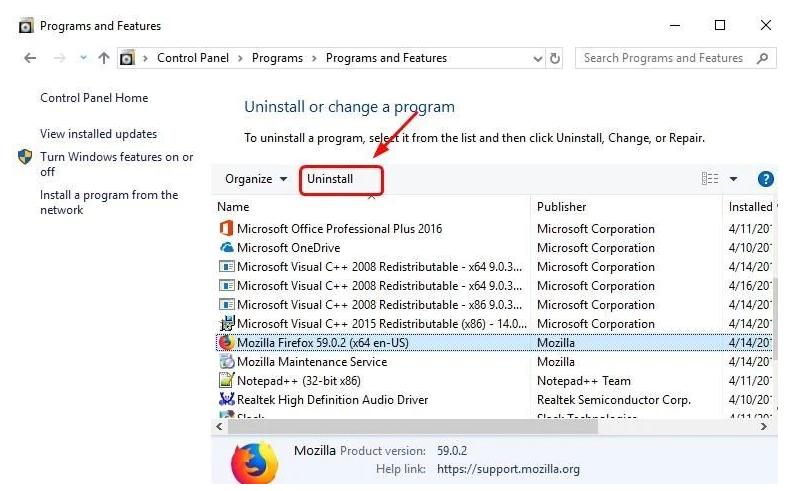Click the Programs and Features title bar icon
Screen dimensions: 798x491
26,25
